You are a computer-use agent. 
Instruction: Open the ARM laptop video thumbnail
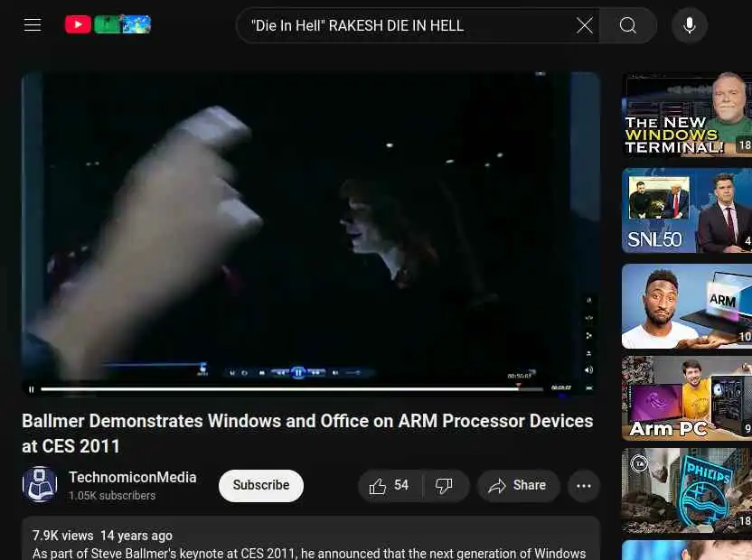coord(687,306)
